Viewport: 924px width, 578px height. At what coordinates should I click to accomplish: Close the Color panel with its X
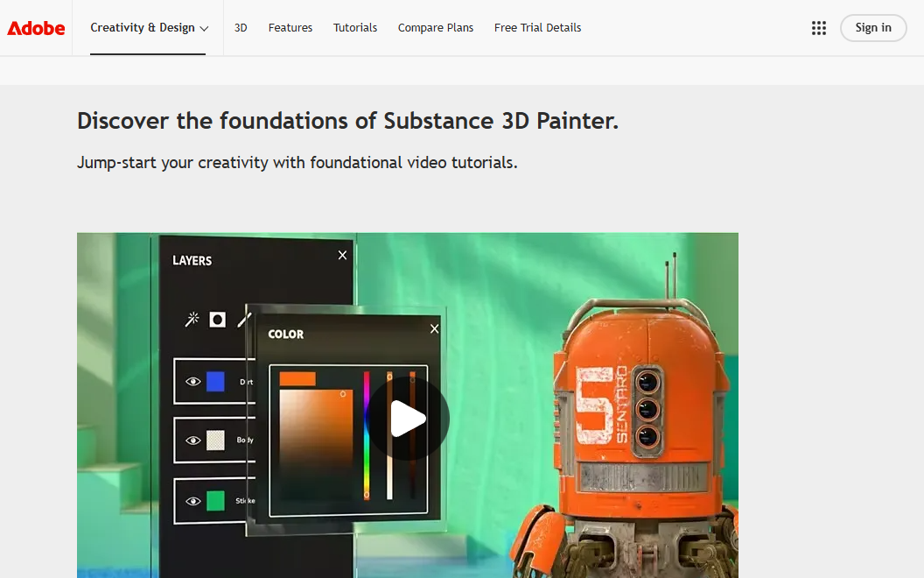pos(435,328)
